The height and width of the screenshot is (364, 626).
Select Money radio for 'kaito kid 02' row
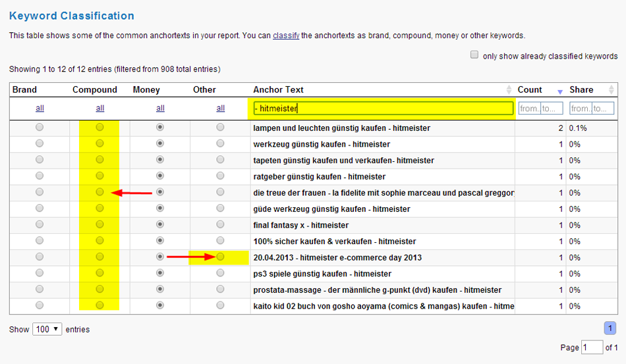[x=160, y=305]
